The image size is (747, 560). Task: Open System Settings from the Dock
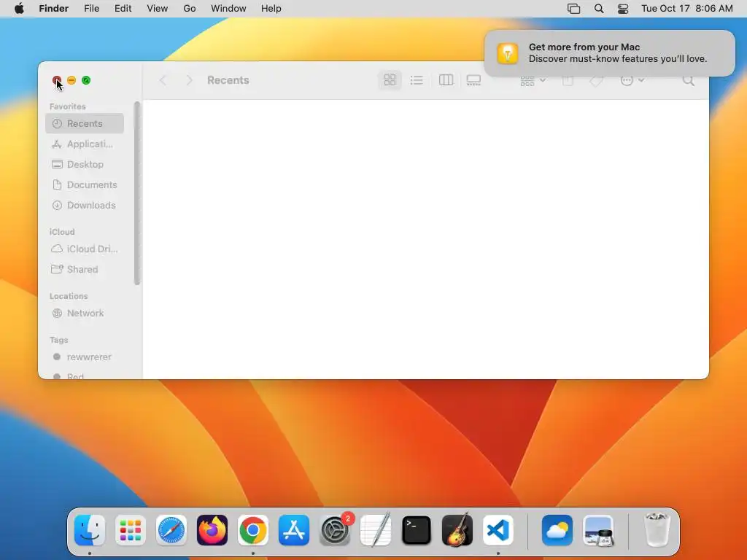pos(335,530)
